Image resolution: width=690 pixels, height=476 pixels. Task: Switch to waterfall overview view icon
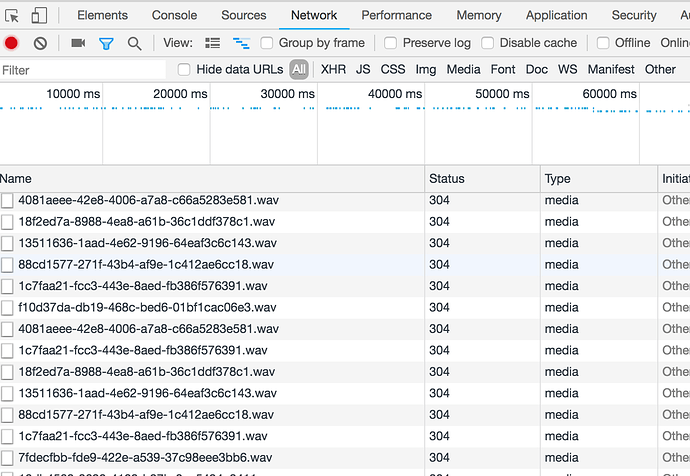pos(240,43)
